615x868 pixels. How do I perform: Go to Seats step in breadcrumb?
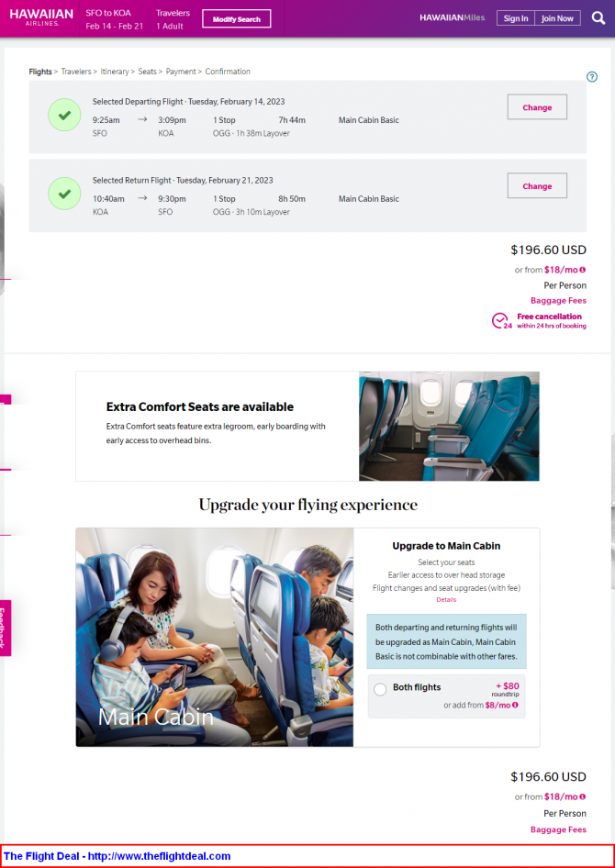[x=147, y=72]
